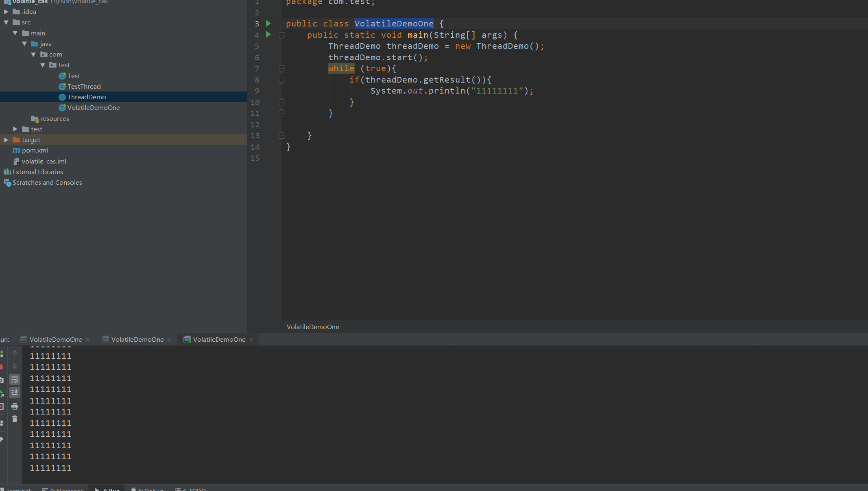
Task: Click the run gutter arrow beside class declaration
Action: (268, 24)
